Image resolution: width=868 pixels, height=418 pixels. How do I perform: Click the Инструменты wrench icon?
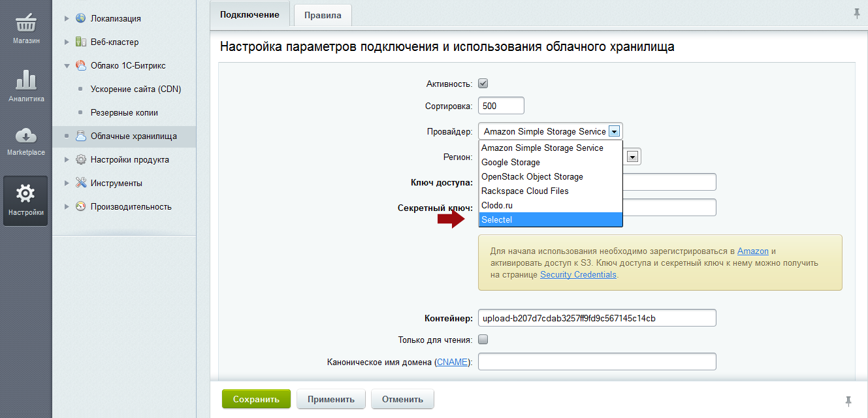(81, 183)
